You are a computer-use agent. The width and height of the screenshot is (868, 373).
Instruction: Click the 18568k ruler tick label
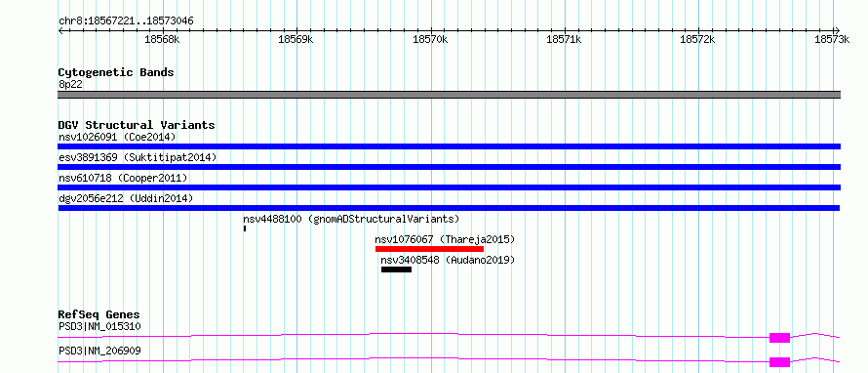162,39
